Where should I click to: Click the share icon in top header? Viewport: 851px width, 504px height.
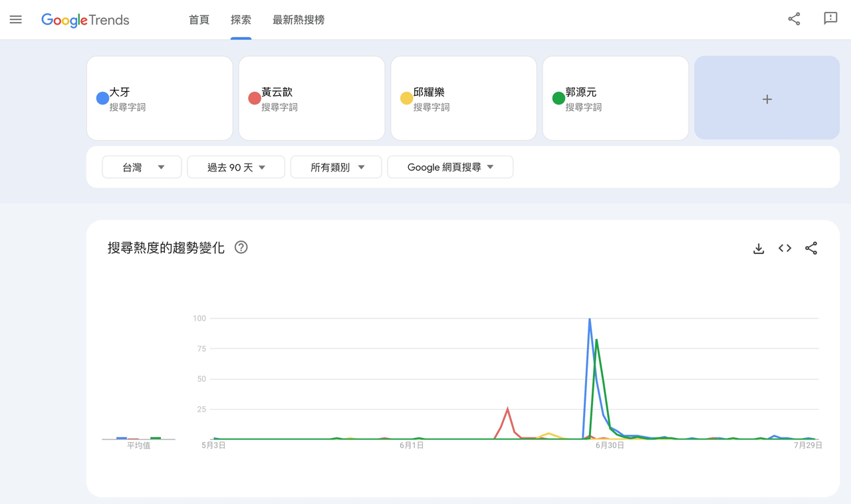[x=794, y=19]
